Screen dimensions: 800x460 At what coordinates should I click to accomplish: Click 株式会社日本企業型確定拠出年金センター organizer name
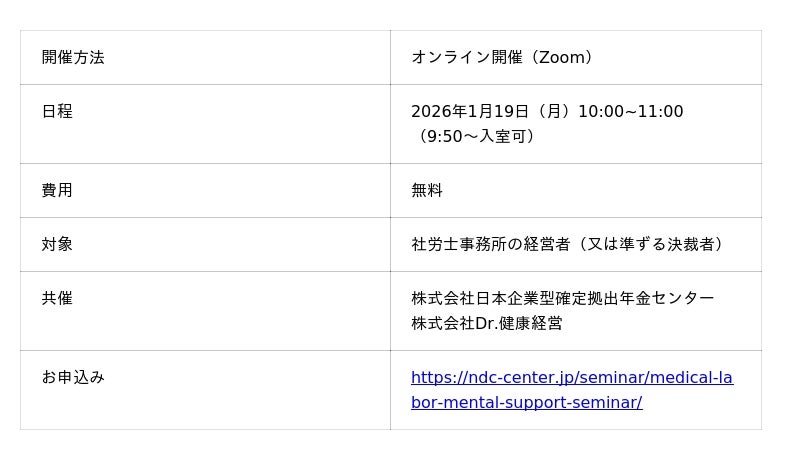pos(562,299)
